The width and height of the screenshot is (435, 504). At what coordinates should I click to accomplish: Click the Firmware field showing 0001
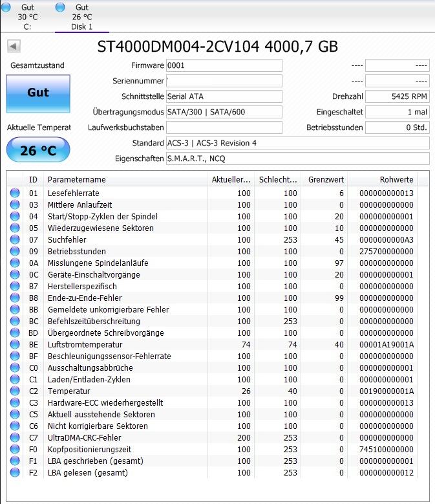[x=224, y=65]
